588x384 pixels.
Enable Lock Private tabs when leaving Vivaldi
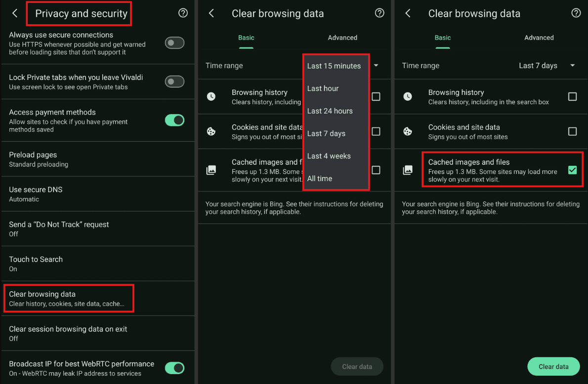174,81
